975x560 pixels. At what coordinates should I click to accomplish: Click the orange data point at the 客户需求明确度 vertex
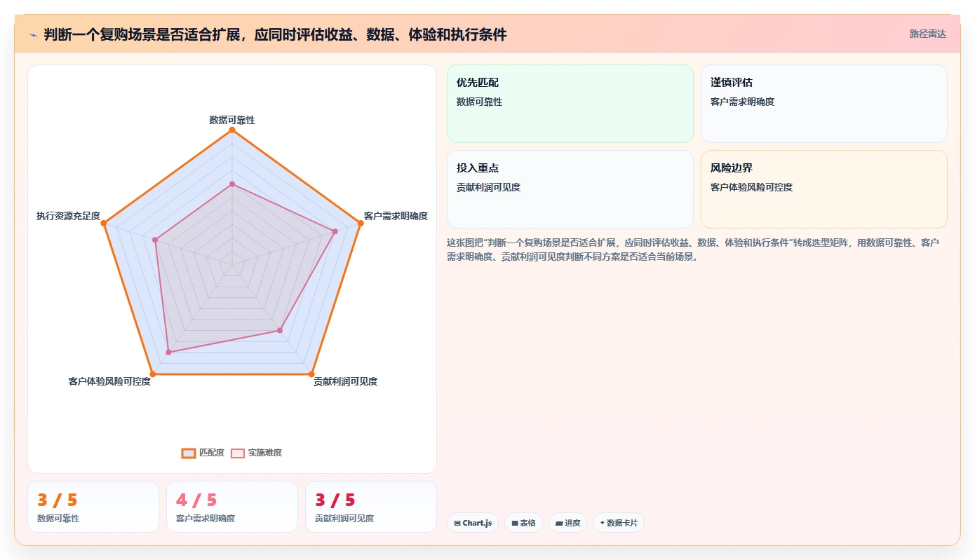[361, 223]
